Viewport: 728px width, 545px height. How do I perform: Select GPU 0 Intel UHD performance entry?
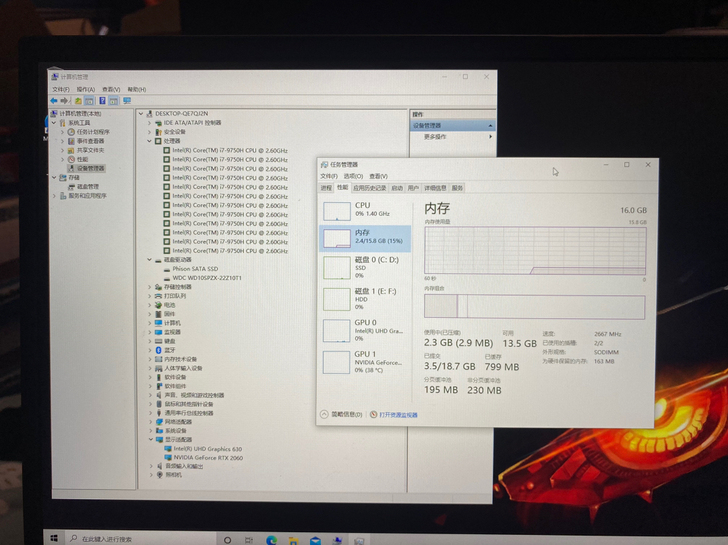click(365, 331)
